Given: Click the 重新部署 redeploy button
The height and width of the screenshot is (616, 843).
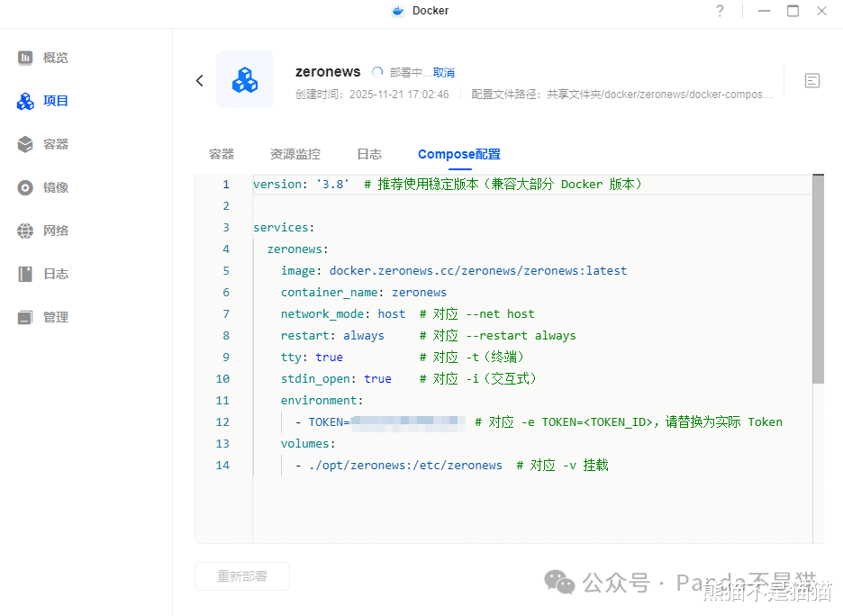Looking at the screenshot, I should point(242,576).
